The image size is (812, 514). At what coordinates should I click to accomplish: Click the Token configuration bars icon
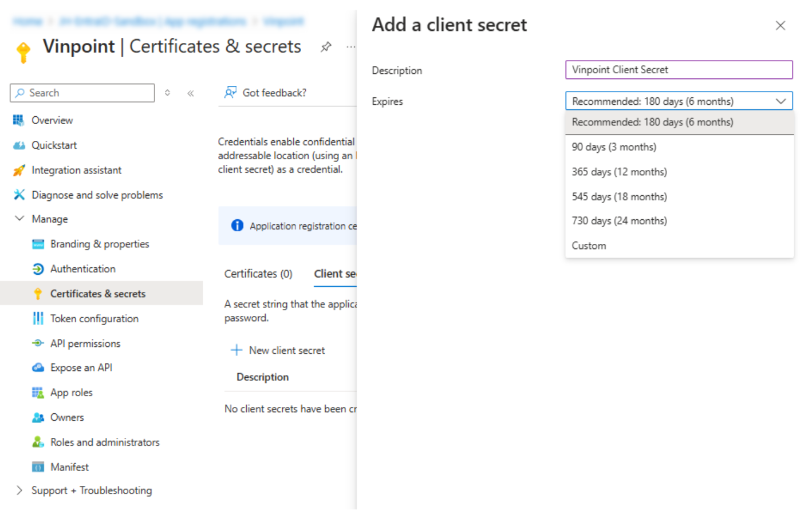38,318
